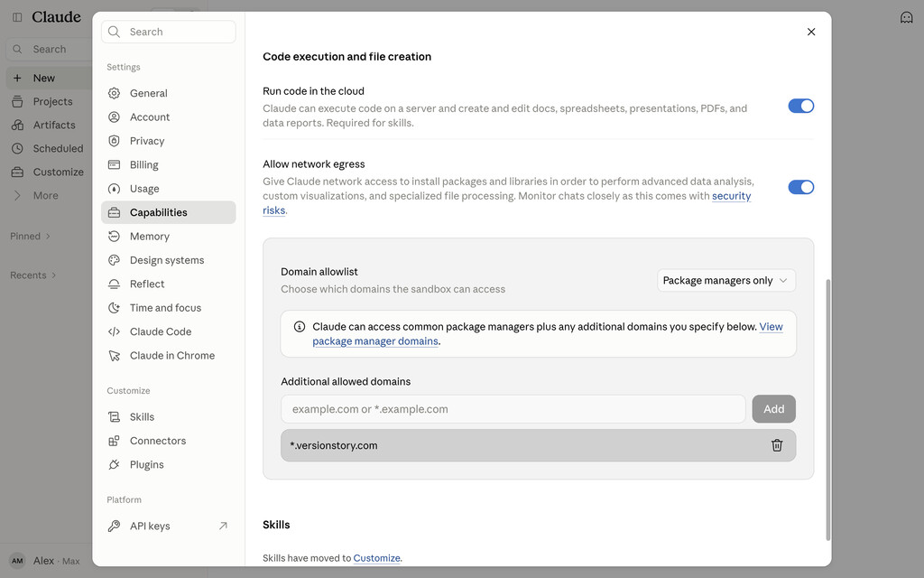Click the Claude in Chrome cursor icon
Screen dimensions: 924x578
click(x=115, y=356)
